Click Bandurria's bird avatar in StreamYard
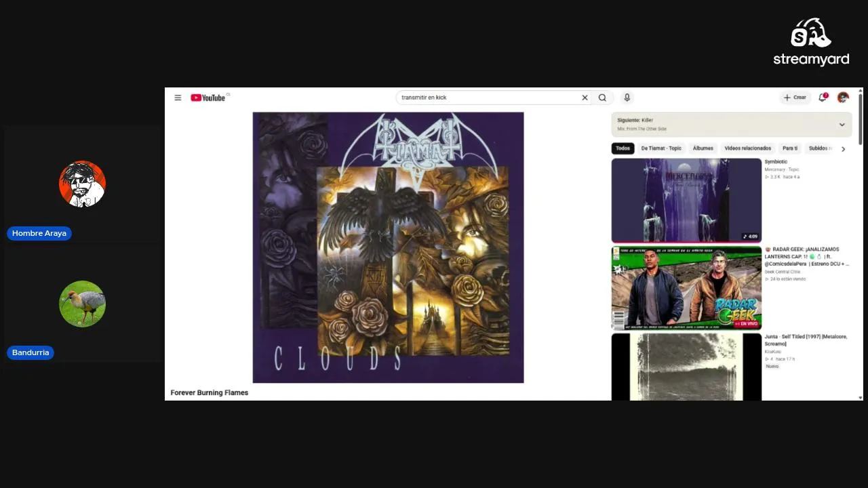 [82, 304]
